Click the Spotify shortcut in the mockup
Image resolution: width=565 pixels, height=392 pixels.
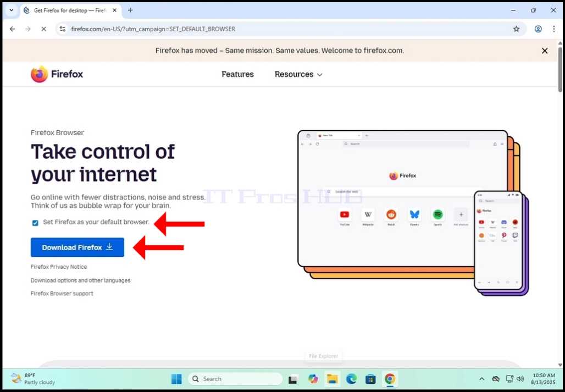coord(438,217)
